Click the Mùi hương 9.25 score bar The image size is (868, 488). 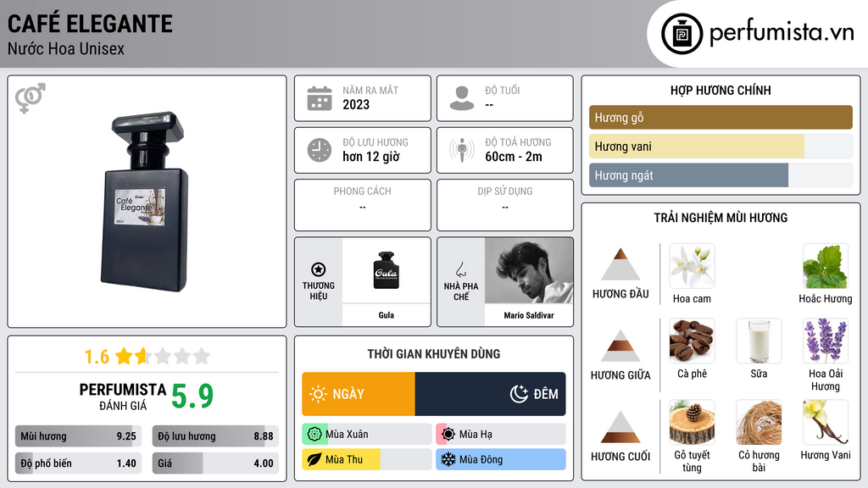(78, 436)
